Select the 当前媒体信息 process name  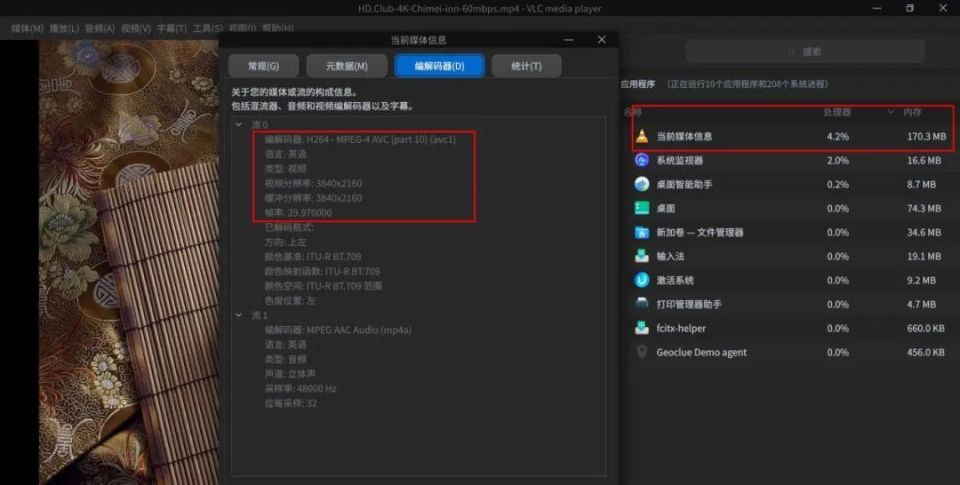684,136
